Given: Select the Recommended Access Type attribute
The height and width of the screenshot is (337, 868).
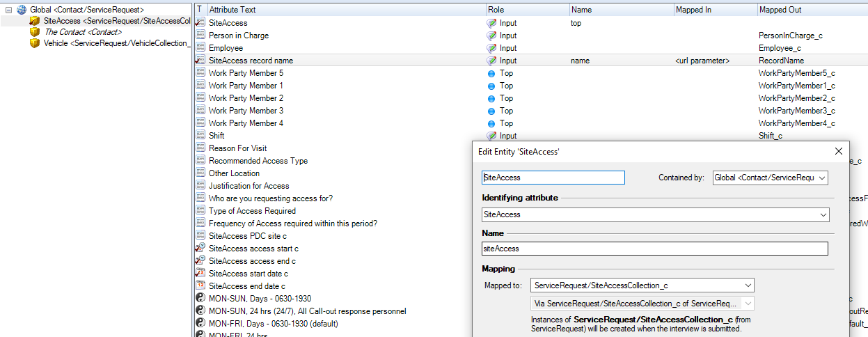Looking at the screenshot, I should [x=258, y=161].
